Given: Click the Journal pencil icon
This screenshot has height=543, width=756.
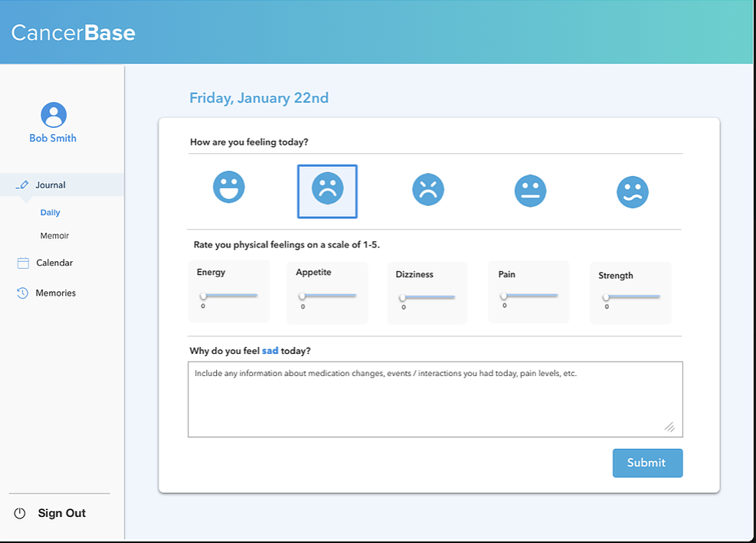Looking at the screenshot, I should (x=22, y=185).
